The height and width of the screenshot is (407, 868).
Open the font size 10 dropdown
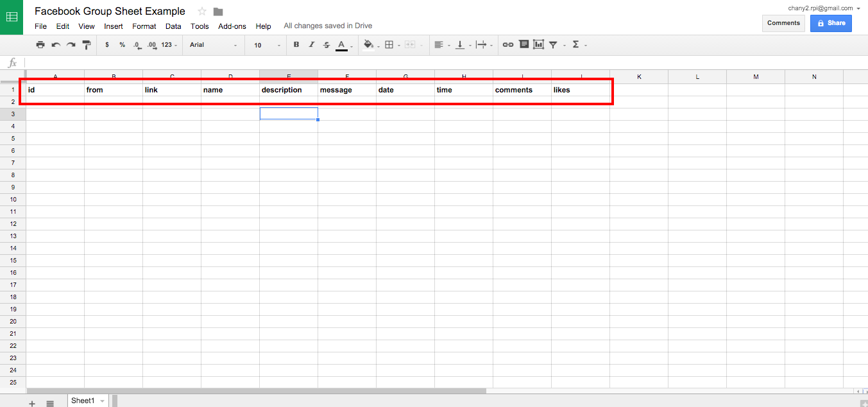pos(267,45)
